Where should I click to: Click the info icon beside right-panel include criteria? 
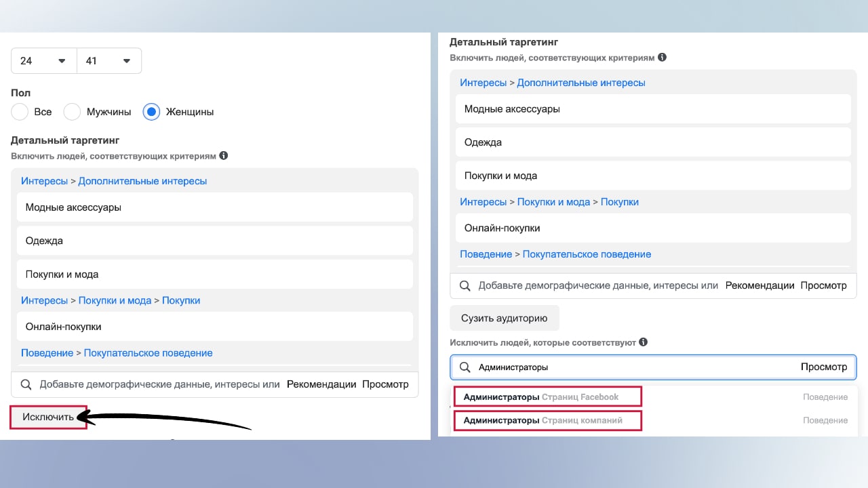click(x=663, y=58)
